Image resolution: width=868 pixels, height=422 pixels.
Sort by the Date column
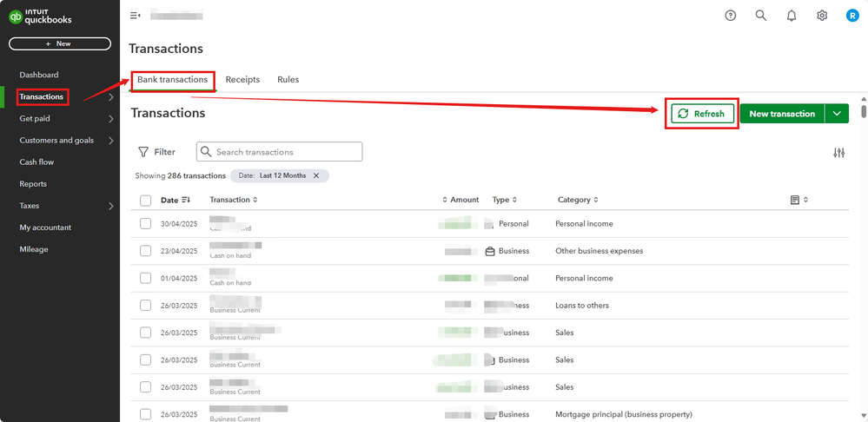pos(176,200)
